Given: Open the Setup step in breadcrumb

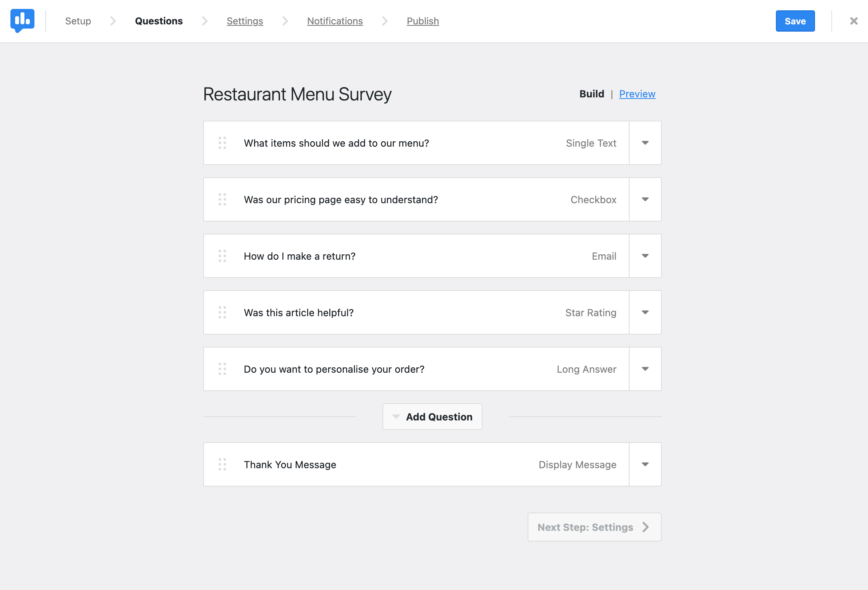Looking at the screenshot, I should 78,21.
